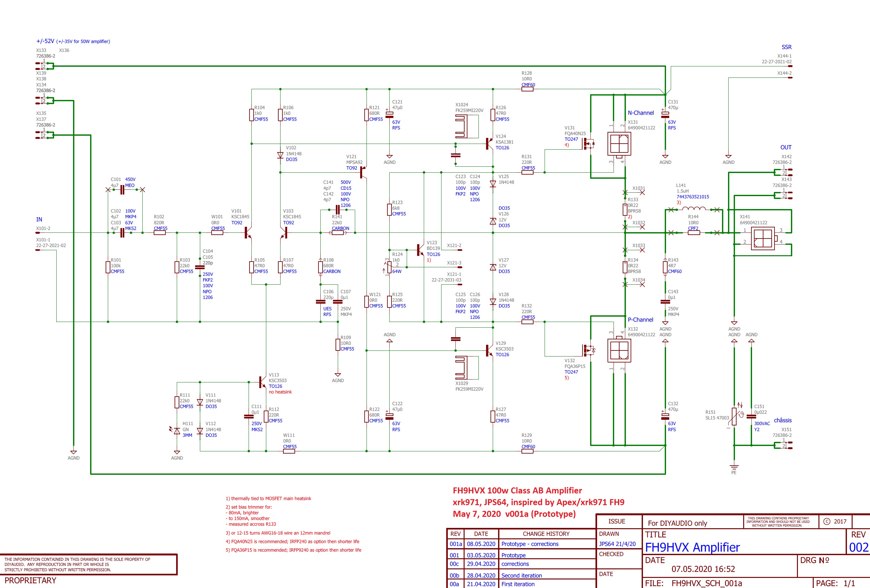Image resolution: width=870 pixels, height=588 pixels.
Task: Select revision cell '001a' in change history
Action: [456, 544]
